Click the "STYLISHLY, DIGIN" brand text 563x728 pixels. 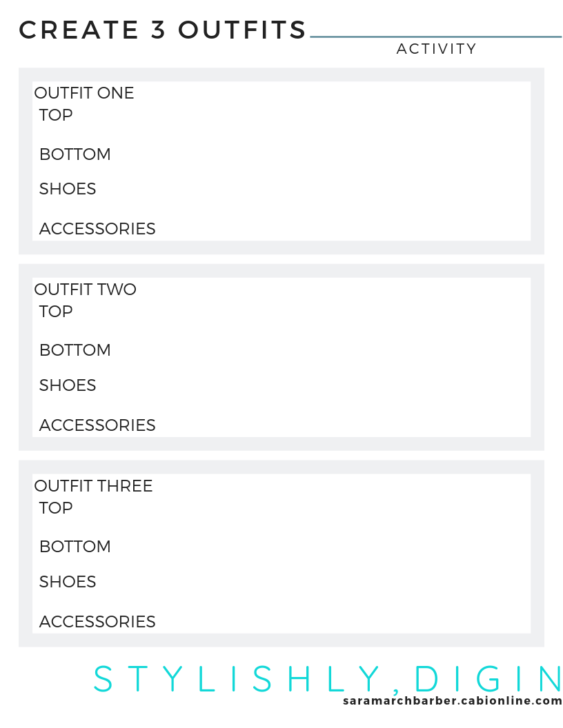[328, 679]
